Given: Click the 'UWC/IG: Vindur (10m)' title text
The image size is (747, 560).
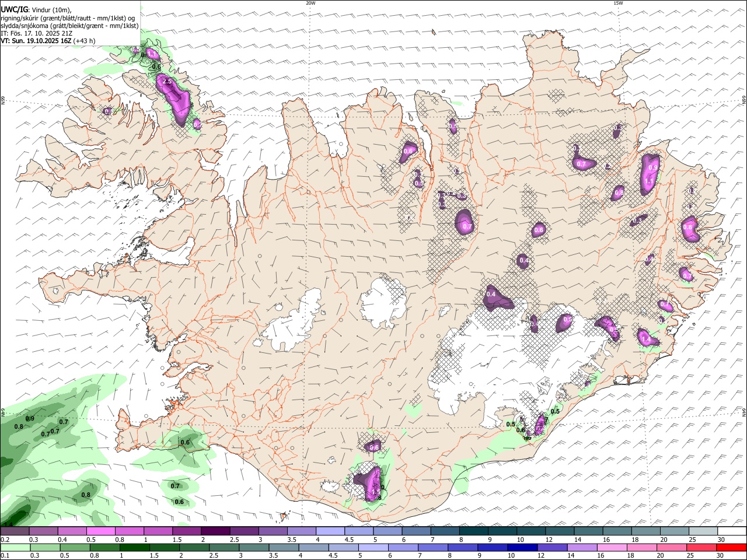Looking at the screenshot, I should (37, 10).
